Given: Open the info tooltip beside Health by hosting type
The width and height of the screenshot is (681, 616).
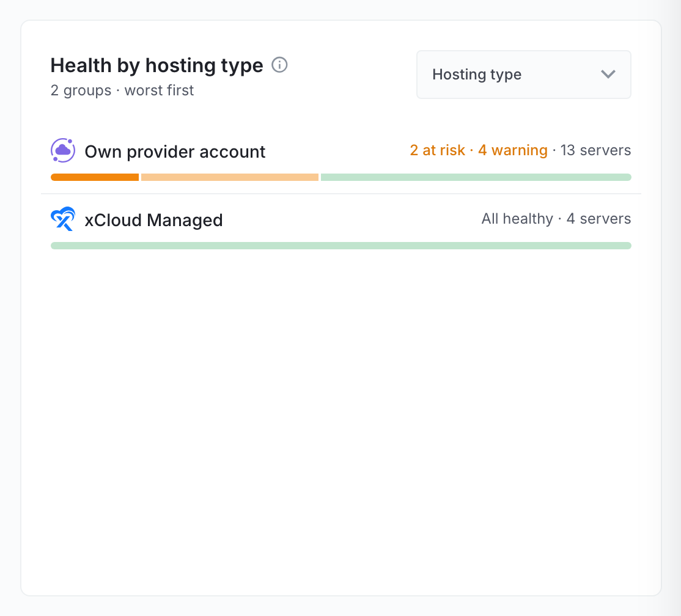Looking at the screenshot, I should [x=279, y=65].
